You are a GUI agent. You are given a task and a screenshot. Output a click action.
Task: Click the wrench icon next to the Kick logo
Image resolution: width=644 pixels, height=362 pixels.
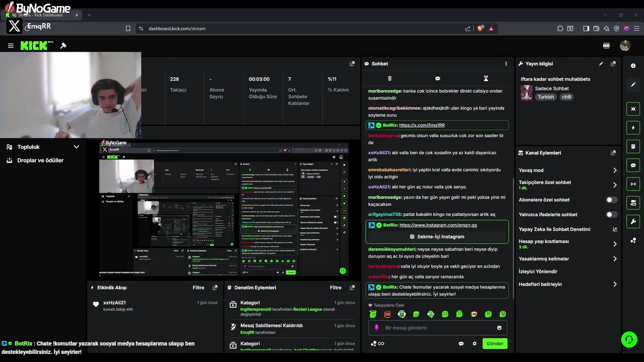tap(63, 46)
